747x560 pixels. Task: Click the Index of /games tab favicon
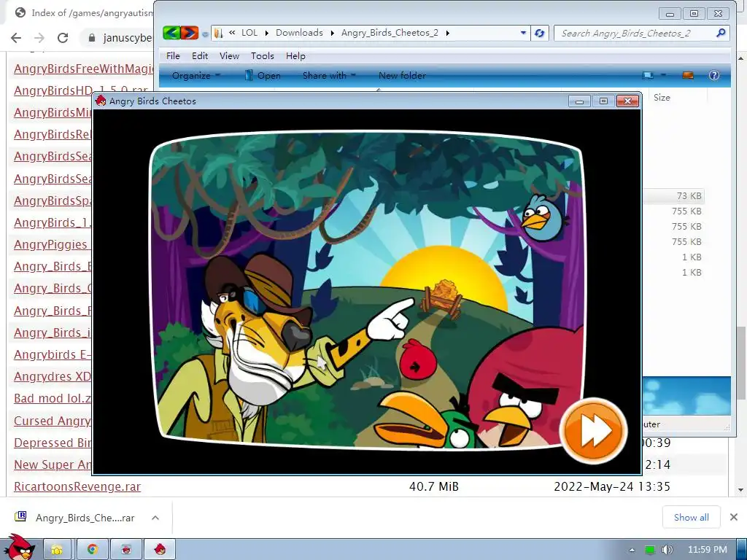20,13
